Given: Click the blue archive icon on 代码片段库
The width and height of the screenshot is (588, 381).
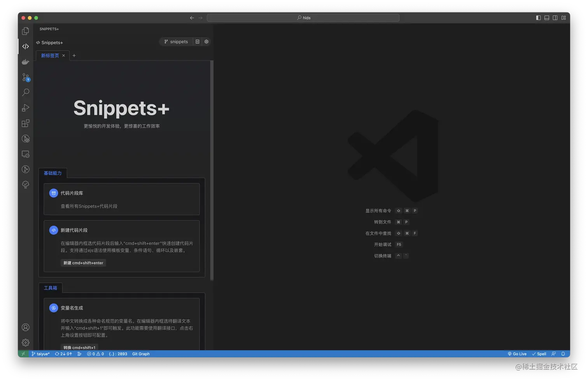Looking at the screenshot, I should tap(54, 193).
